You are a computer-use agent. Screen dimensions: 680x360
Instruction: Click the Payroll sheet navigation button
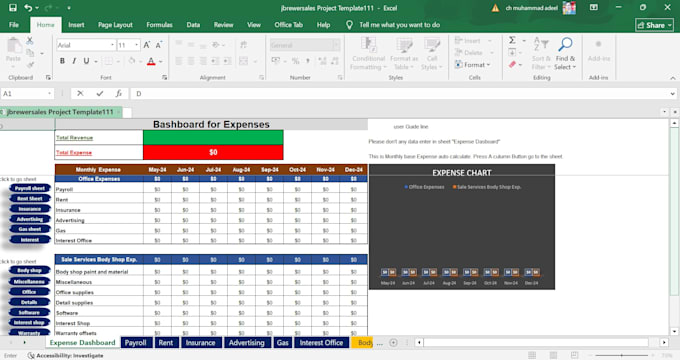coord(29,188)
